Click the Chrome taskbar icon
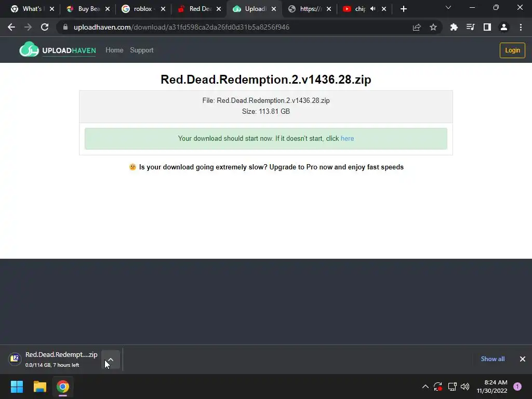532x399 pixels. [x=63, y=387]
